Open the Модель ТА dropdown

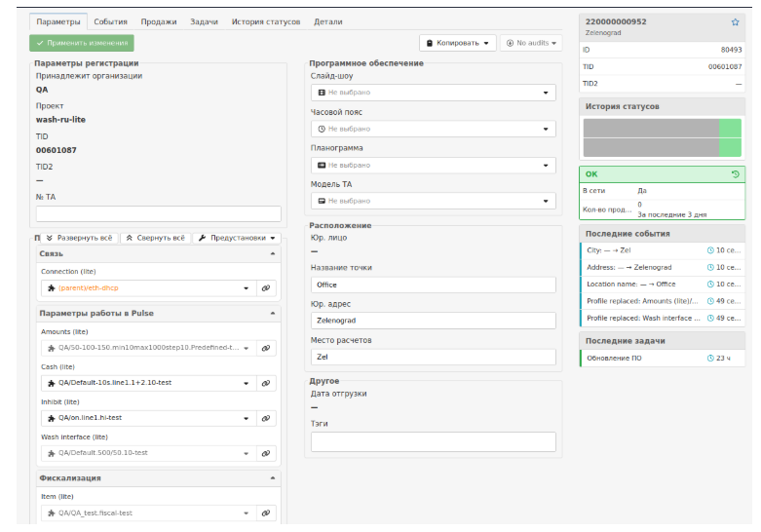433,201
